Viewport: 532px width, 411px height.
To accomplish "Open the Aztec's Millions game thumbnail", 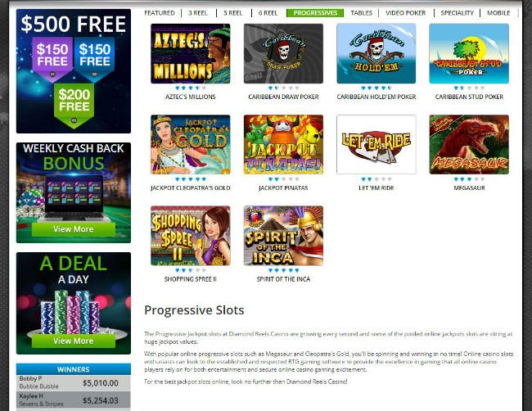I will click(x=191, y=53).
